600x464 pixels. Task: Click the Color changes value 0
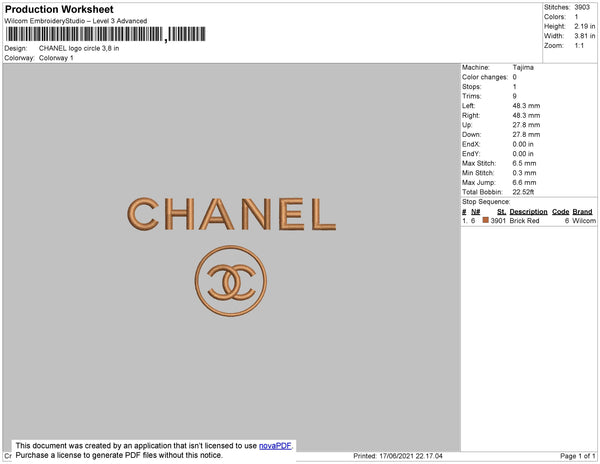[x=515, y=77]
